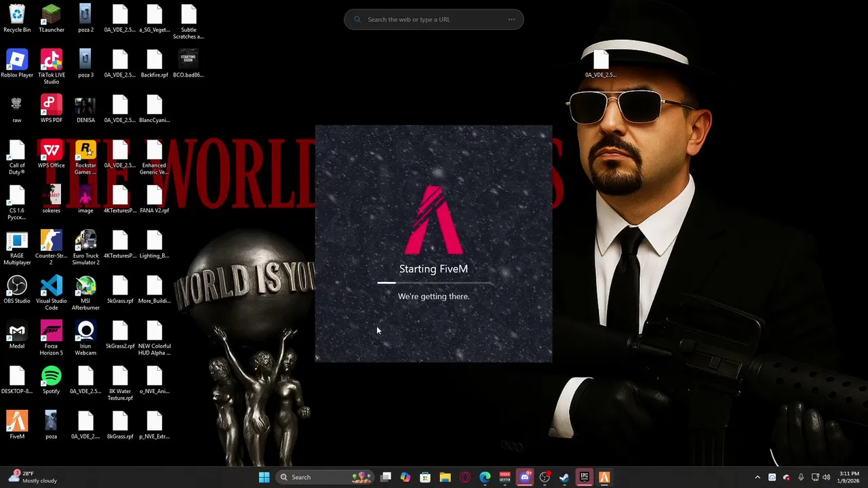Select the WPS PDF desktop icon

(x=52, y=109)
